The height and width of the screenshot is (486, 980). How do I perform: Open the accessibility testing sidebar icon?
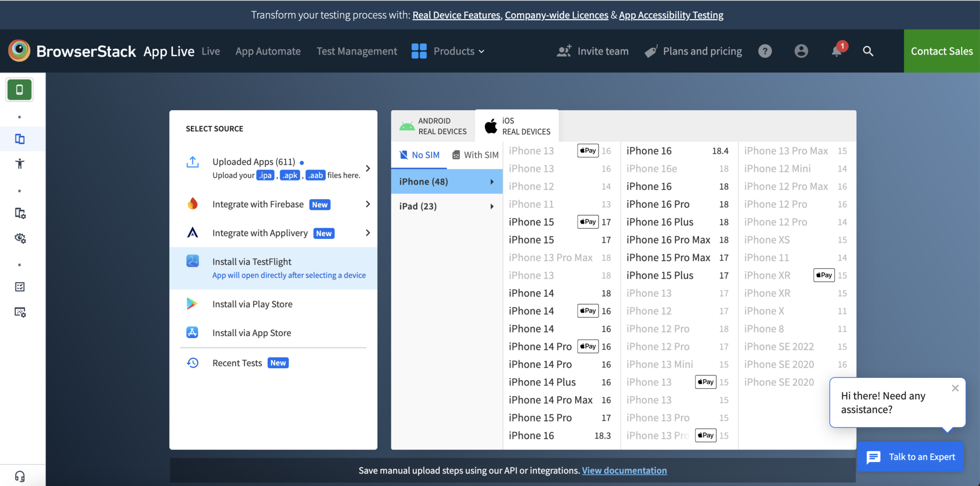pos(19,163)
